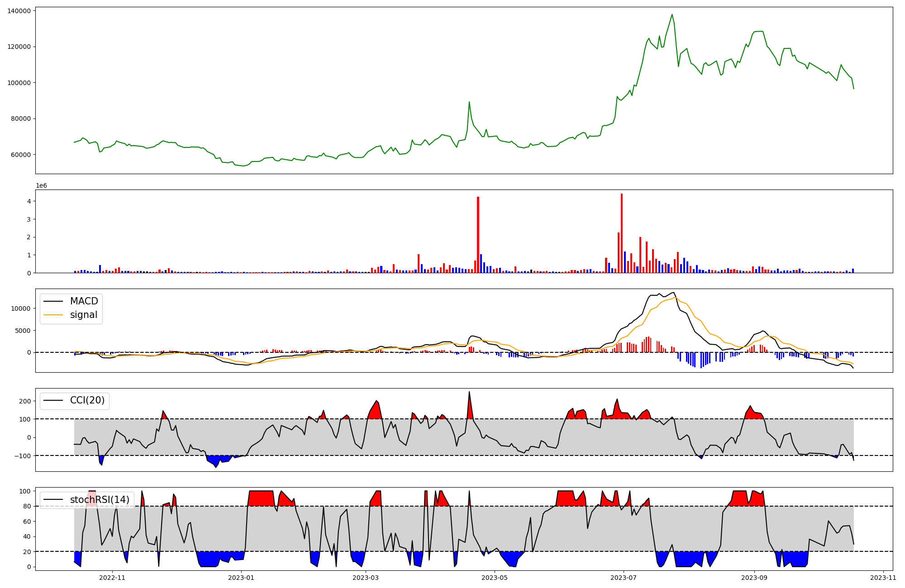Click the 2023-09 x-axis date label

754,577
